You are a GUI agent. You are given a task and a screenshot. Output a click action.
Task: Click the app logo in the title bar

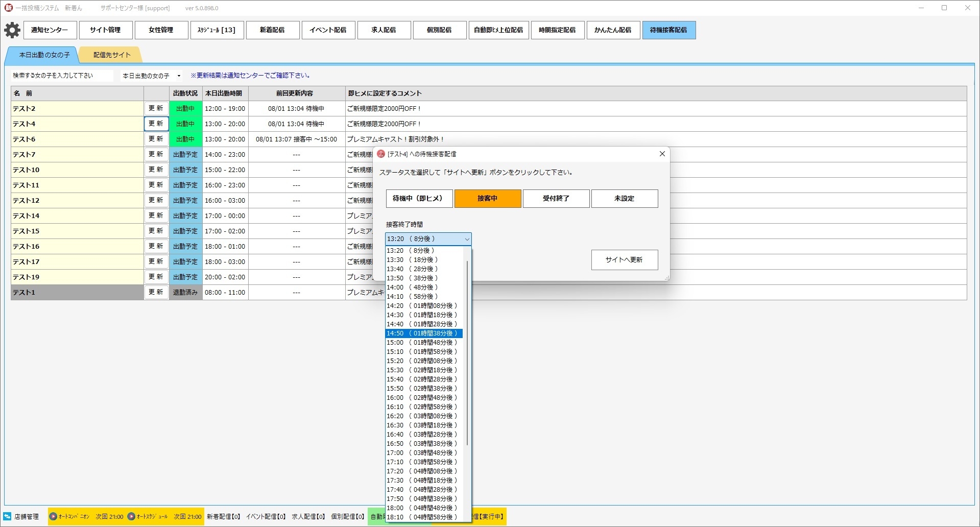pos(8,8)
